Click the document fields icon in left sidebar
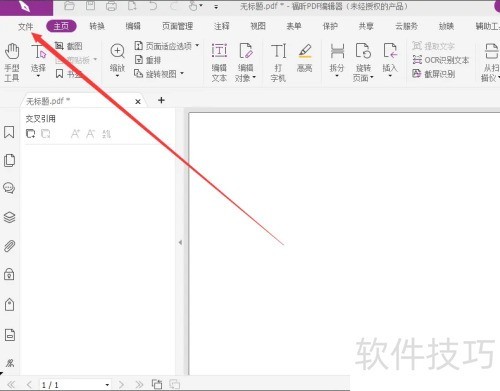The width and height of the screenshot is (500, 391). coord(10,335)
